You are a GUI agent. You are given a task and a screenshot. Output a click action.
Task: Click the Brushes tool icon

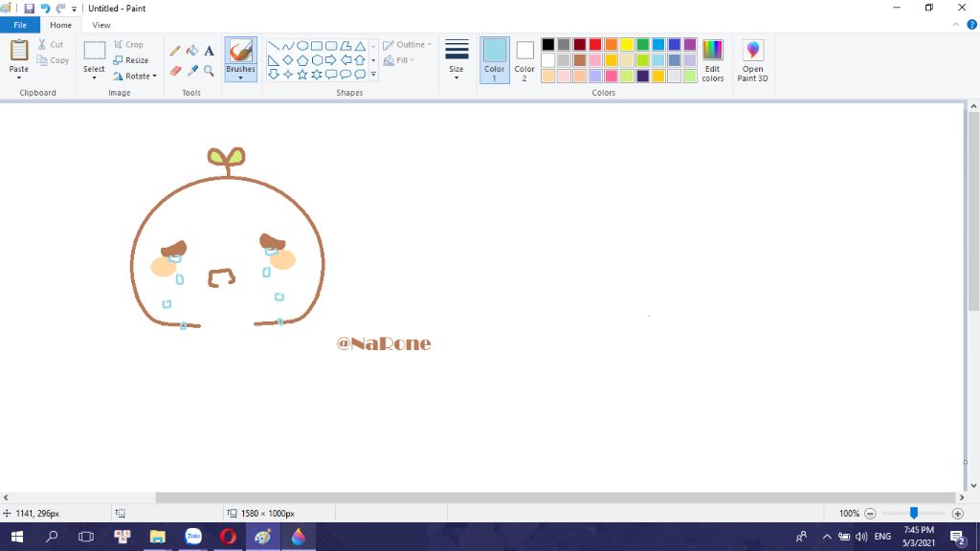(240, 51)
